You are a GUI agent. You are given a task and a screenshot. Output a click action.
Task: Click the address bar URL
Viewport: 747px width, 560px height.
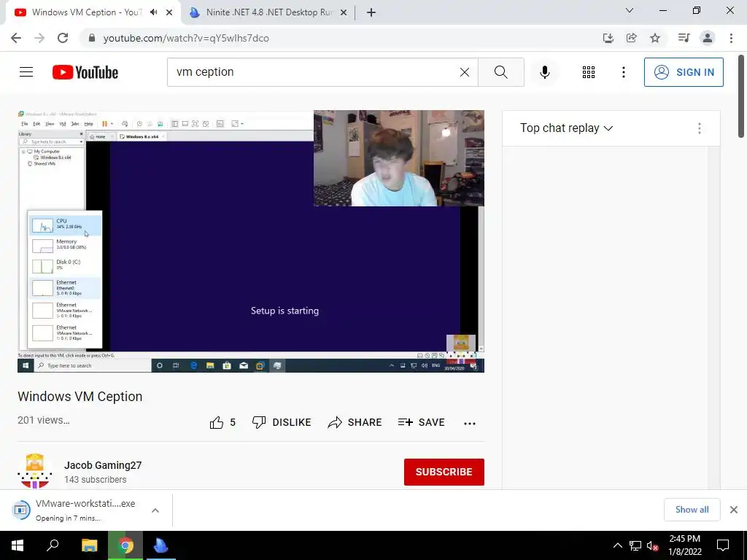tap(186, 38)
